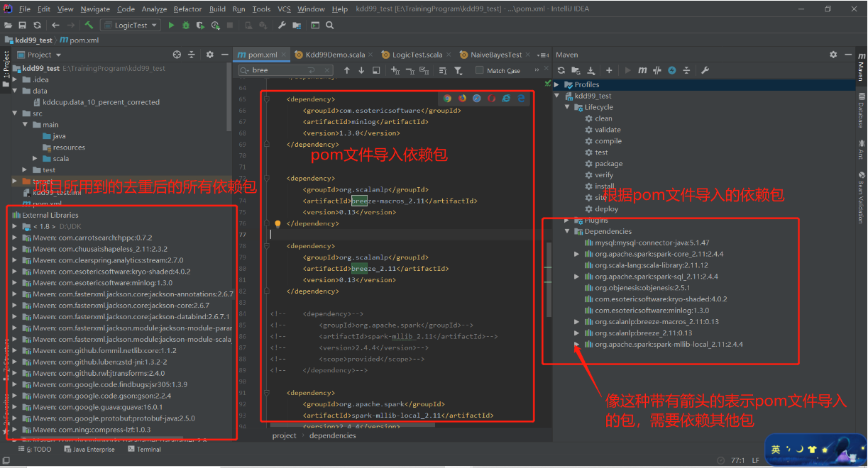868x468 pixels.
Task: Collapse the data folder
Action: (x=16, y=91)
